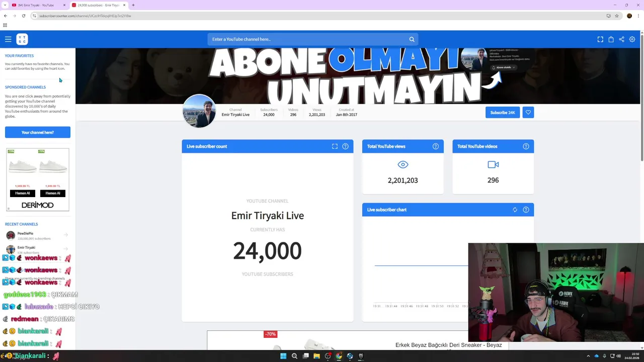Click the video camera icon in videos card
The width and height of the screenshot is (644, 362).
[x=493, y=164]
